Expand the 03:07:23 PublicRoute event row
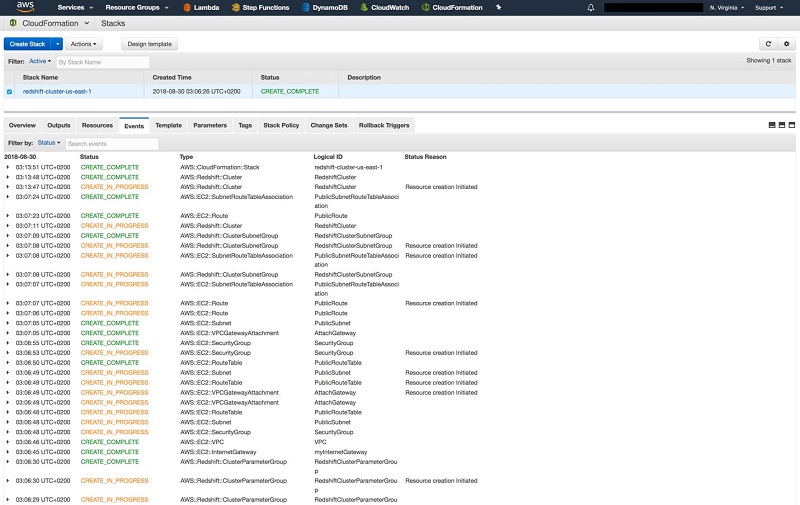Screen dimensions: 800x505 click(x=8, y=216)
